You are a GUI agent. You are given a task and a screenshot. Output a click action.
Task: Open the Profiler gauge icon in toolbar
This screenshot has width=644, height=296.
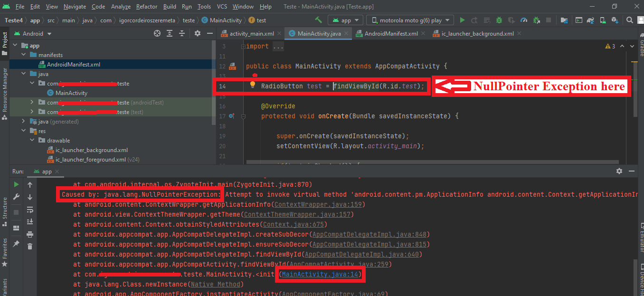pyautogui.click(x=524, y=20)
